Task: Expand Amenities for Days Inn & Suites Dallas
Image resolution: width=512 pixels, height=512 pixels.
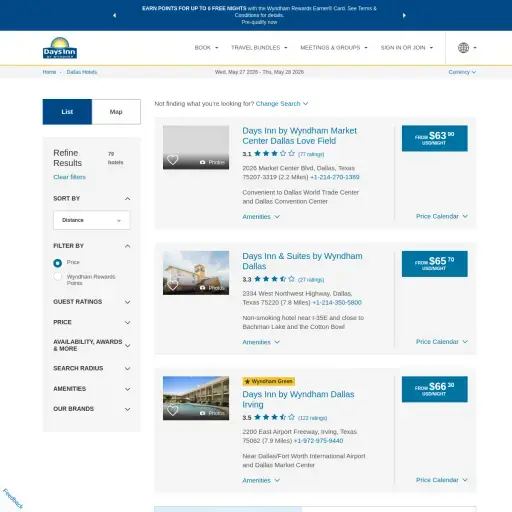Action: (261, 342)
